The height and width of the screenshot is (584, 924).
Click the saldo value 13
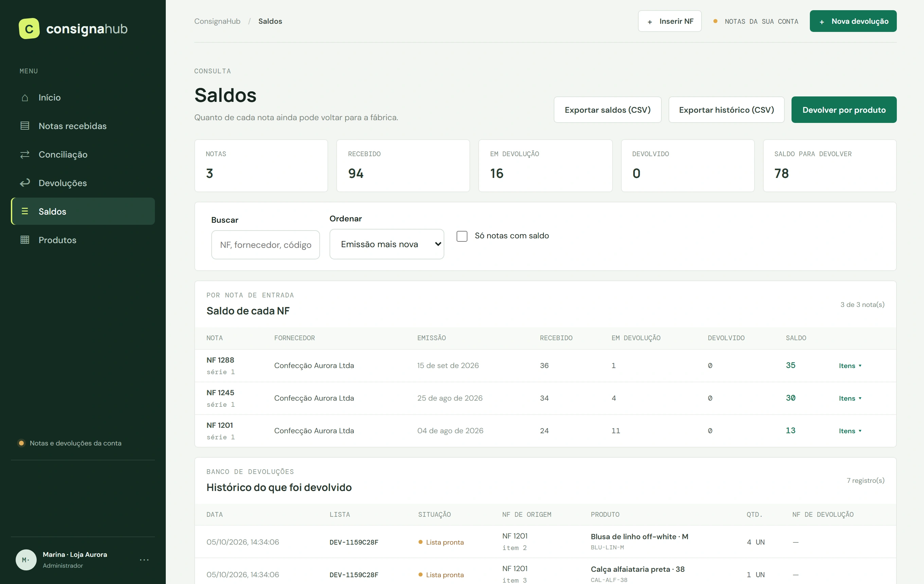790,431
